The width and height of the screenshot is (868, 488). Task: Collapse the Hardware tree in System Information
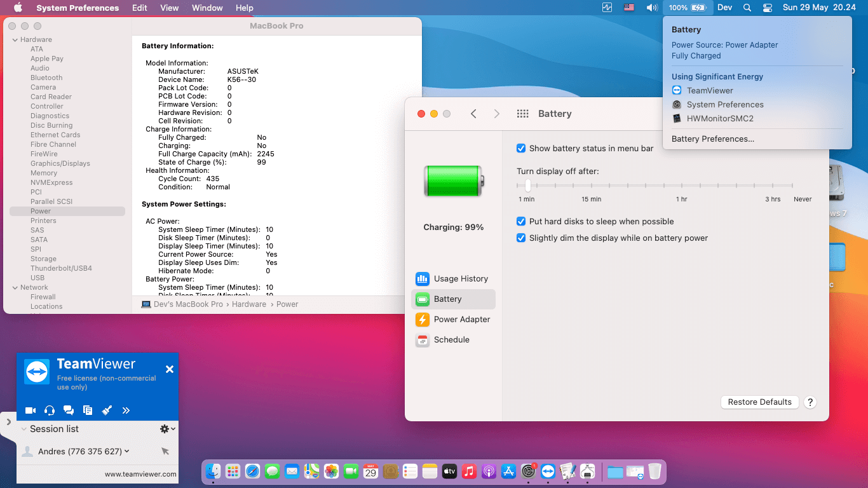(x=14, y=39)
